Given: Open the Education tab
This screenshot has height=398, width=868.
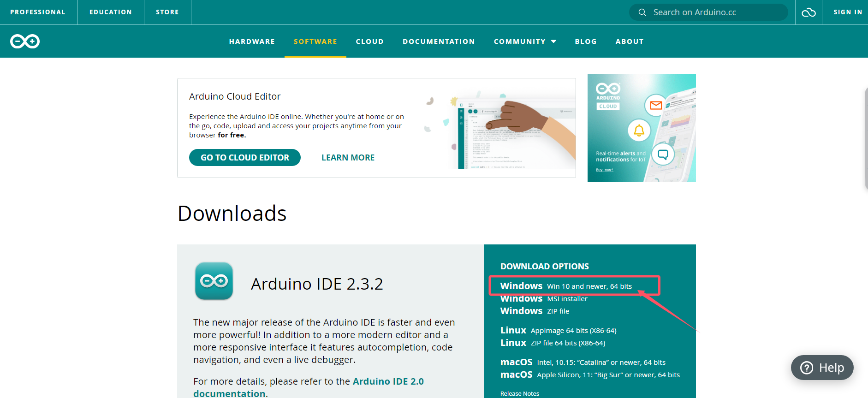Looking at the screenshot, I should pyautogui.click(x=111, y=12).
